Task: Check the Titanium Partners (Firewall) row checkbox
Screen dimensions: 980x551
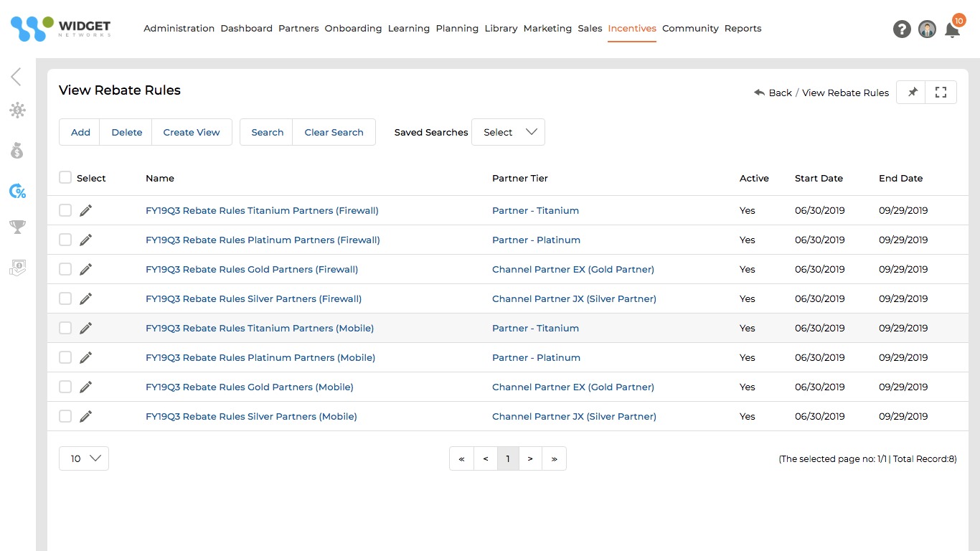Action: (65, 210)
